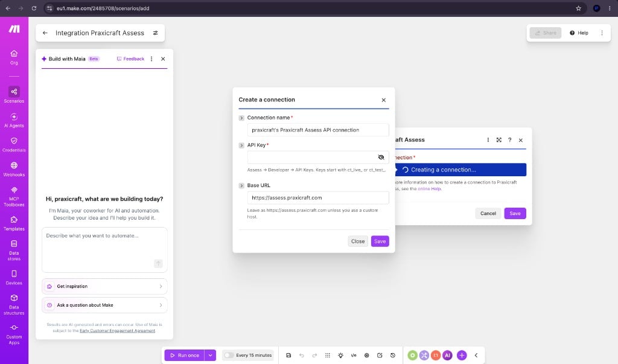Toggle API Key visibility eye icon
Image resolution: width=618 pixels, height=364 pixels.
pos(381,158)
